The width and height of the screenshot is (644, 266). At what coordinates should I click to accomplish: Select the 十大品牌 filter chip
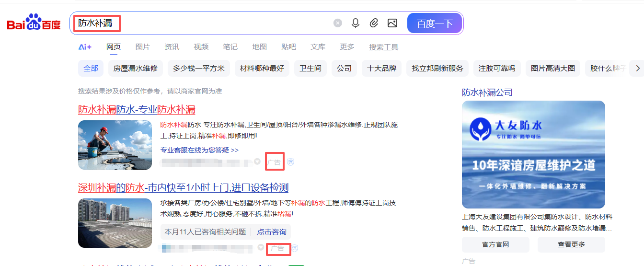click(x=381, y=69)
